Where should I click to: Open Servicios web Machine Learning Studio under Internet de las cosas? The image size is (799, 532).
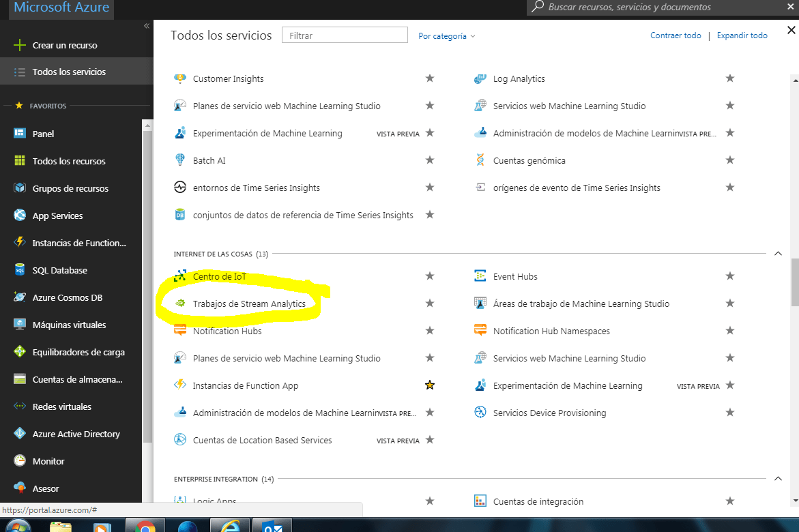click(569, 358)
